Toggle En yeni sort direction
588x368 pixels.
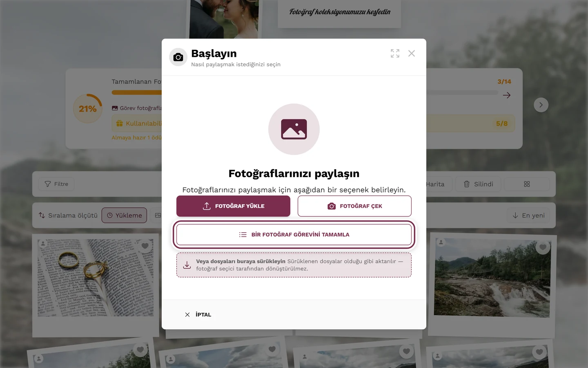(528, 215)
